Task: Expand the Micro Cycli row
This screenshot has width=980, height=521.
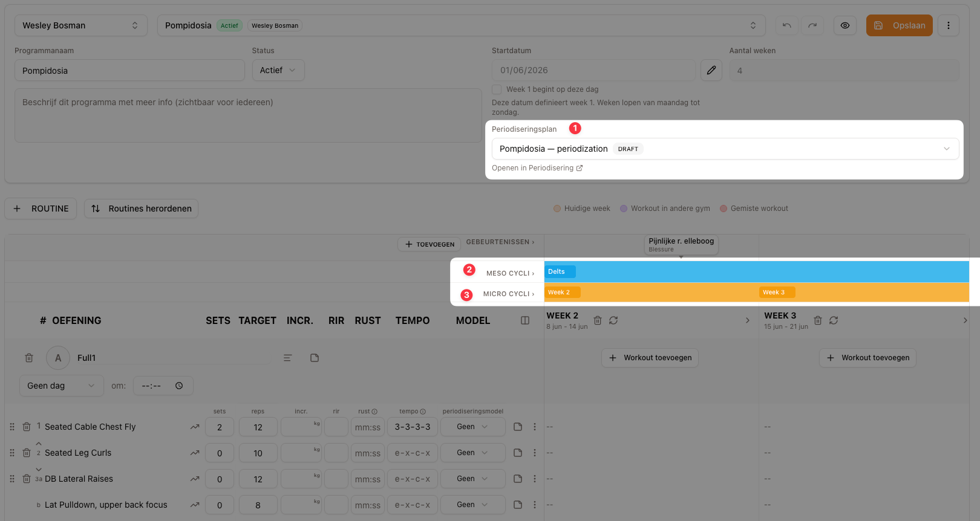Action: pyautogui.click(x=509, y=294)
